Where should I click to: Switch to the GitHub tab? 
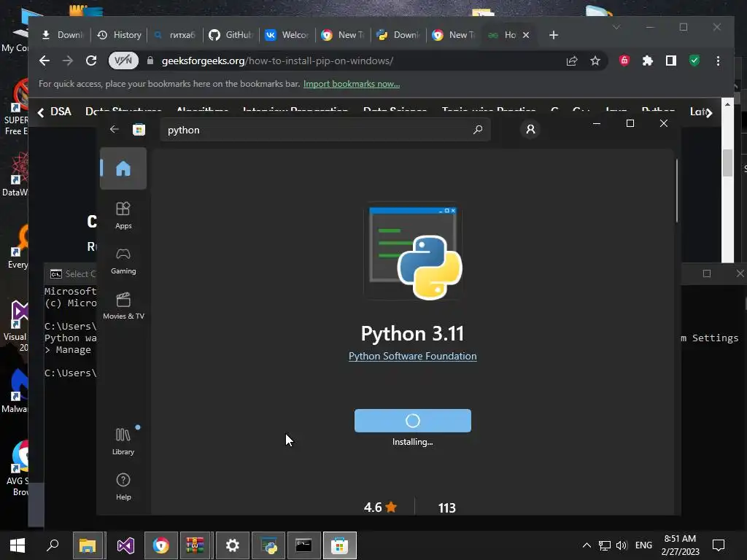coord(231,35)
